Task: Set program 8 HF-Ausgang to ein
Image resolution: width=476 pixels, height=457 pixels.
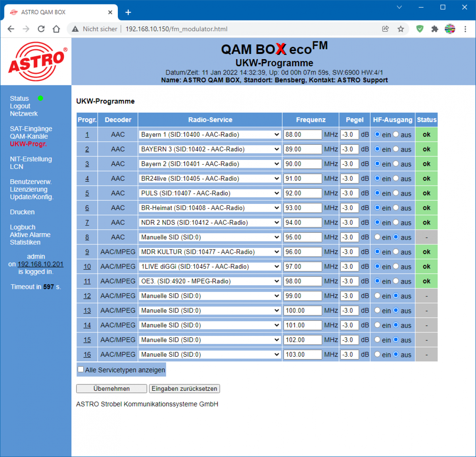Action: [377, 237]
